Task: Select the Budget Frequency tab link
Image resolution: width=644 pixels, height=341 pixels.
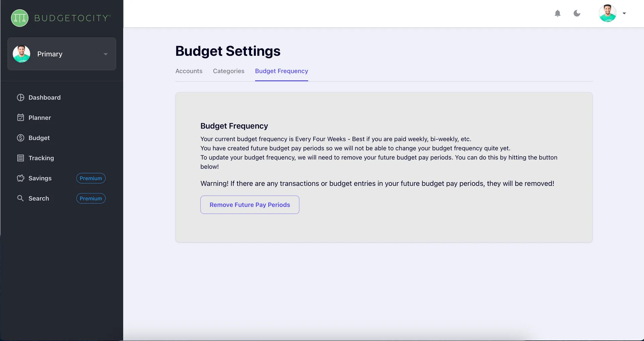Action: click(x=281, y=71)
